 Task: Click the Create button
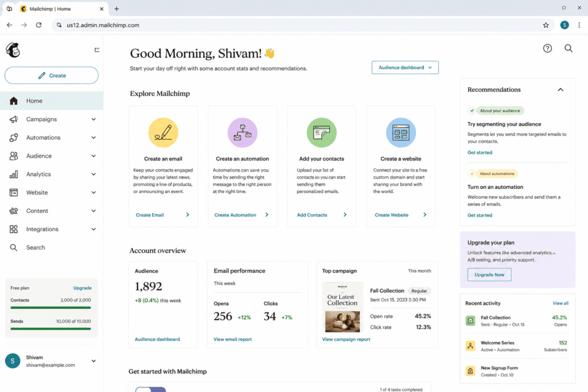51,75
